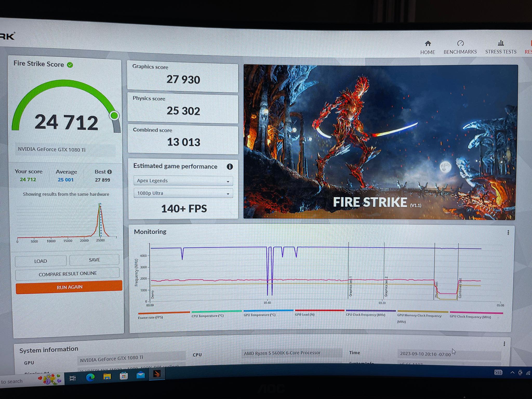532x399 pixels.
Task: Open Task View in the taskbar
Action: click(x=73, y=378)
